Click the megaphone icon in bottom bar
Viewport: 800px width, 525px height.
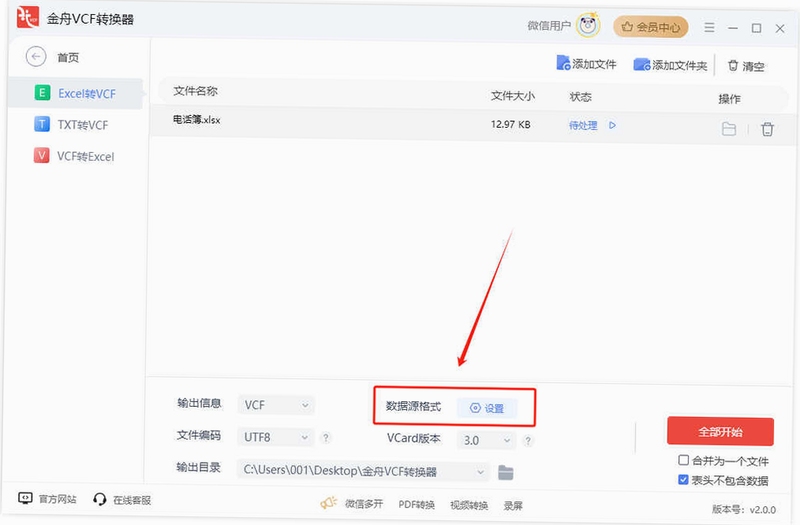pos(329,503)
